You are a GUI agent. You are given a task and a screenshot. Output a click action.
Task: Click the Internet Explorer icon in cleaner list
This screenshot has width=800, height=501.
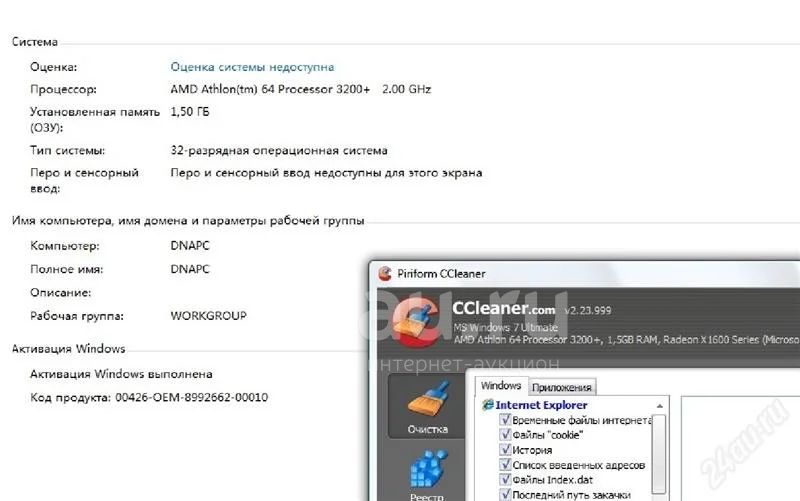(x=488, y=405)
